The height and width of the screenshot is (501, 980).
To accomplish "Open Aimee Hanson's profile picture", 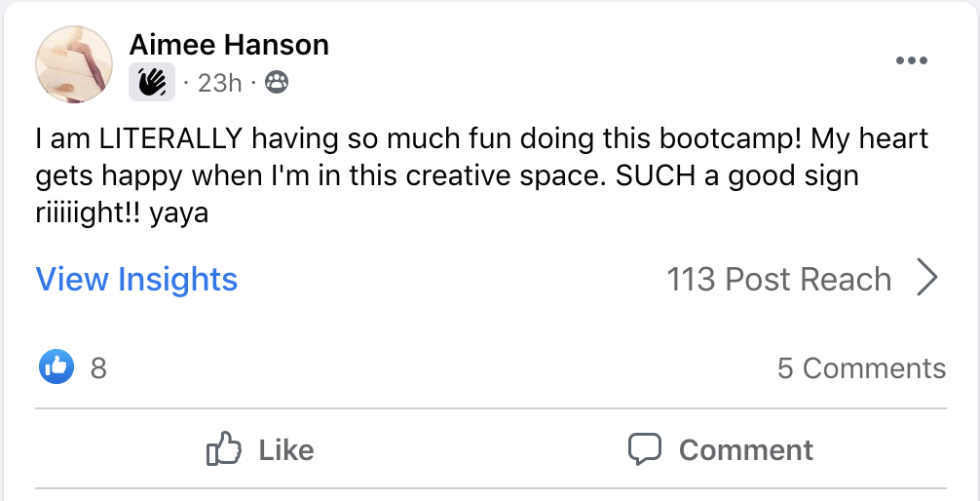I will click(x=74, y=63).
